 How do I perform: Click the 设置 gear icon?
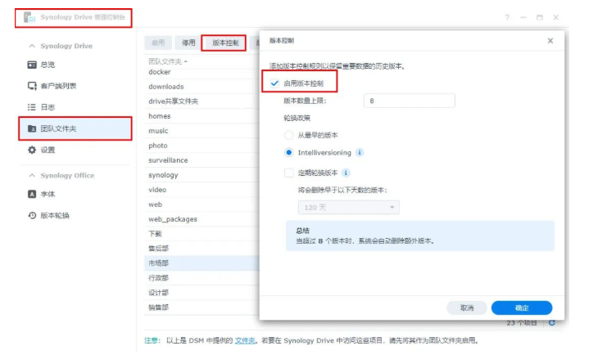click(32, 150)
